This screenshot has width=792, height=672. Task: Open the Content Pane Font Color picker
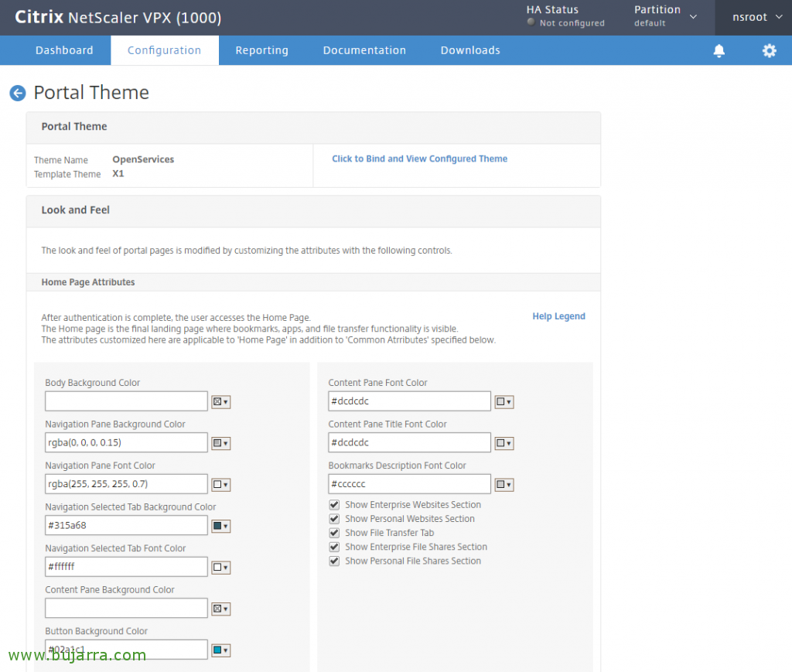pos(504,401)
